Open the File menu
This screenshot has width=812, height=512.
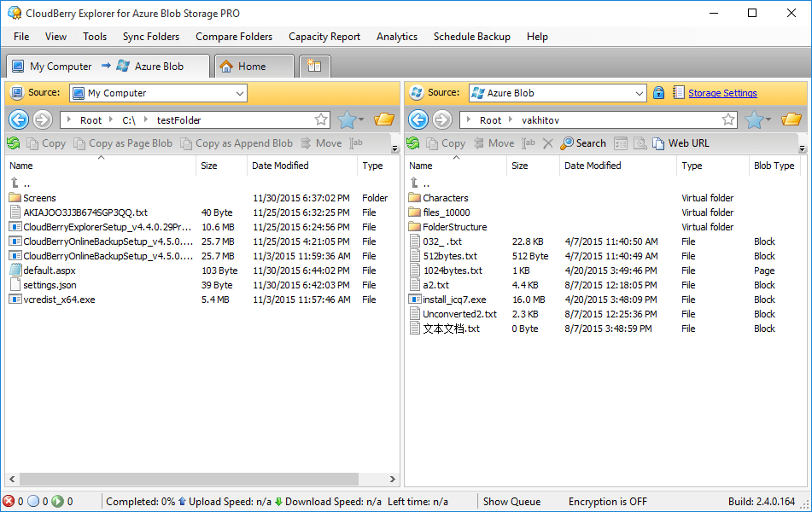click(x=21, y=37)
